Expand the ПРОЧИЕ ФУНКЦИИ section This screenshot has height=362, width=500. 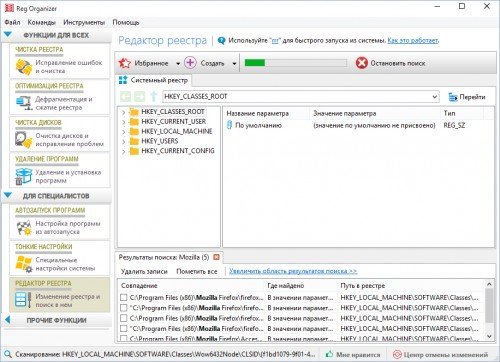[8, 320]
